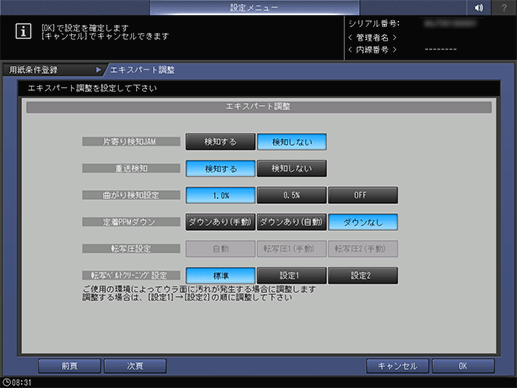Set 片寄り検知JAM to 検知する

click(x=220, y=142)
